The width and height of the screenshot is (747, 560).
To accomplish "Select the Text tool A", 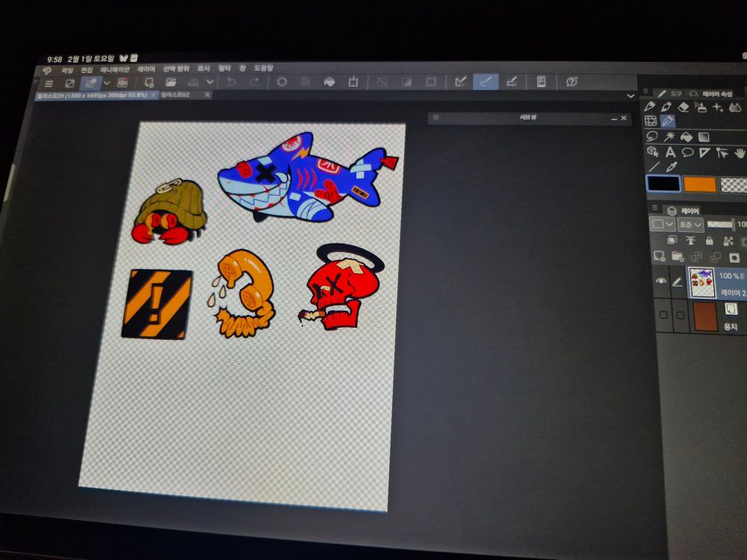I will click(x=670, y=152).
